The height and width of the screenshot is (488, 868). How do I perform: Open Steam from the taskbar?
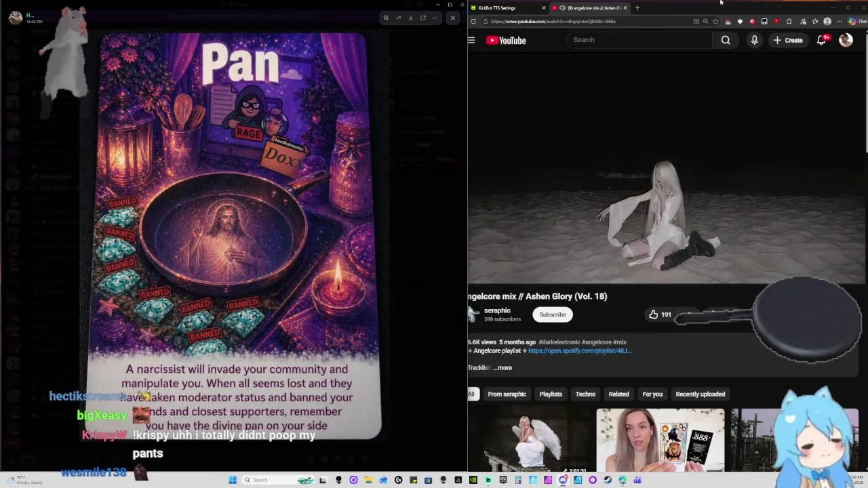[608, 480]
